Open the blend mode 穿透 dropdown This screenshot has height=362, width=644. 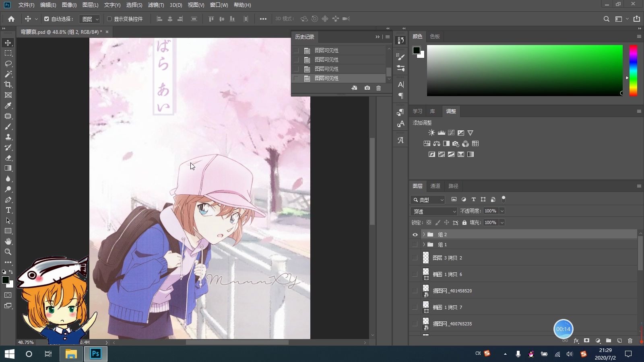coord(434,211)
